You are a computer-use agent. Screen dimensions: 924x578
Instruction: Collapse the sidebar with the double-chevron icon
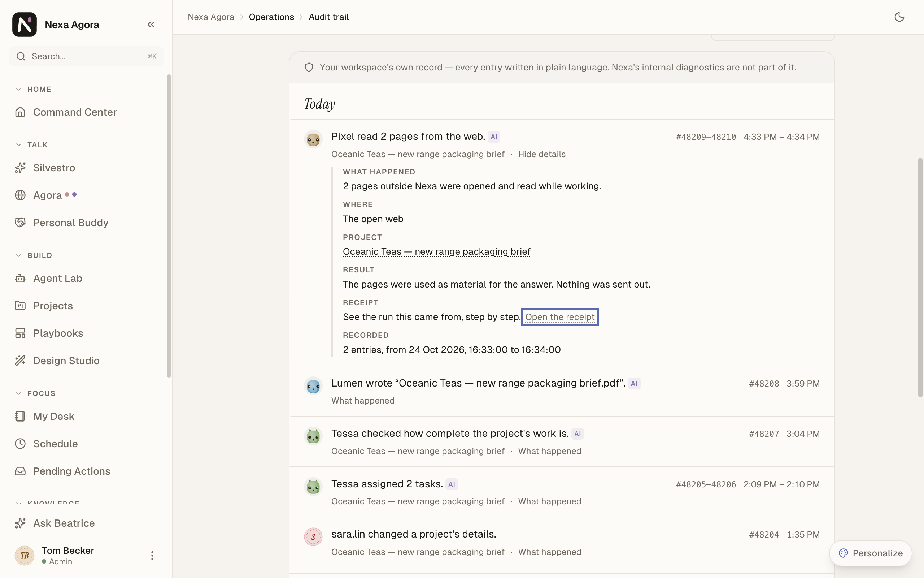click(151, 25)
